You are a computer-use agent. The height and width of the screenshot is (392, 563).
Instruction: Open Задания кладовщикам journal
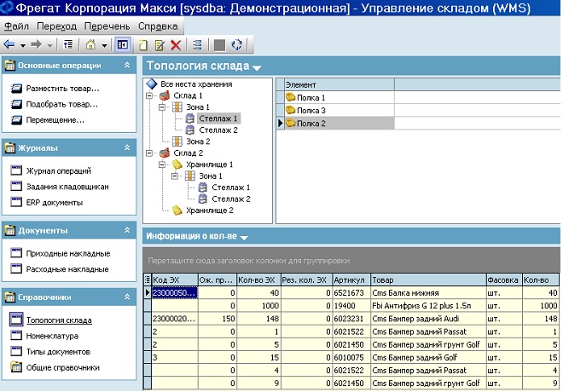point(67,187)
